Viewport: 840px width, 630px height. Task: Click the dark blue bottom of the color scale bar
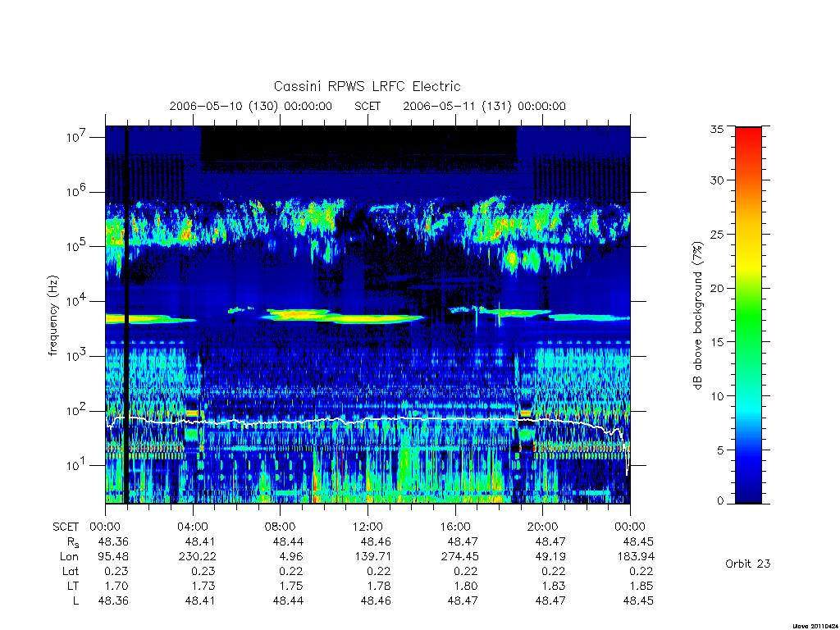pyautogui.click(x=748, y=495)
